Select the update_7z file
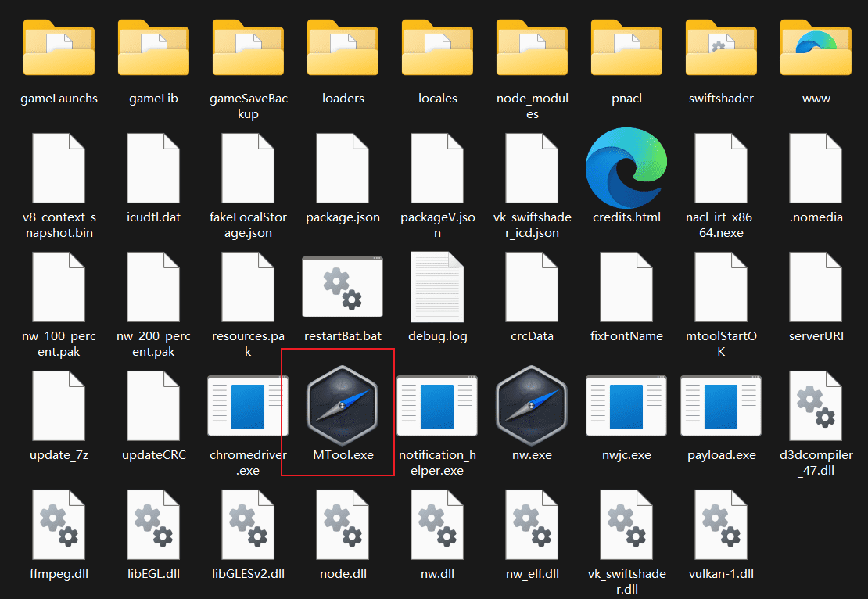 (59, 405)
